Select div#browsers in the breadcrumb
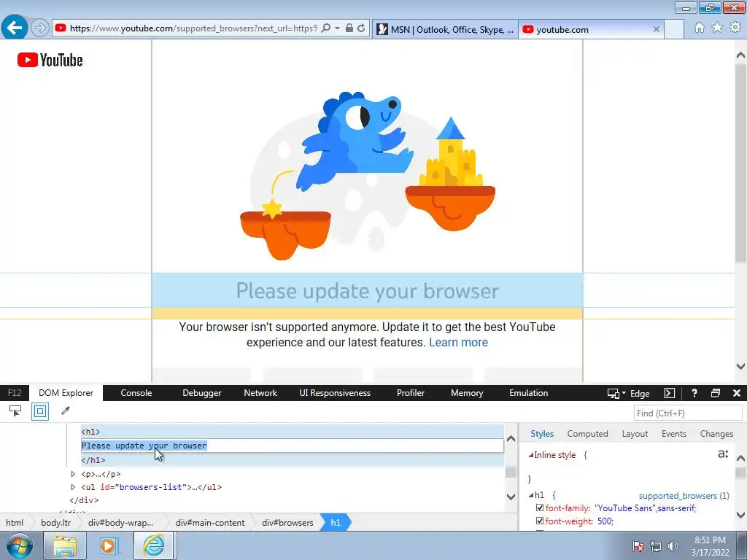The image size is (747, 560). point(287,522)
